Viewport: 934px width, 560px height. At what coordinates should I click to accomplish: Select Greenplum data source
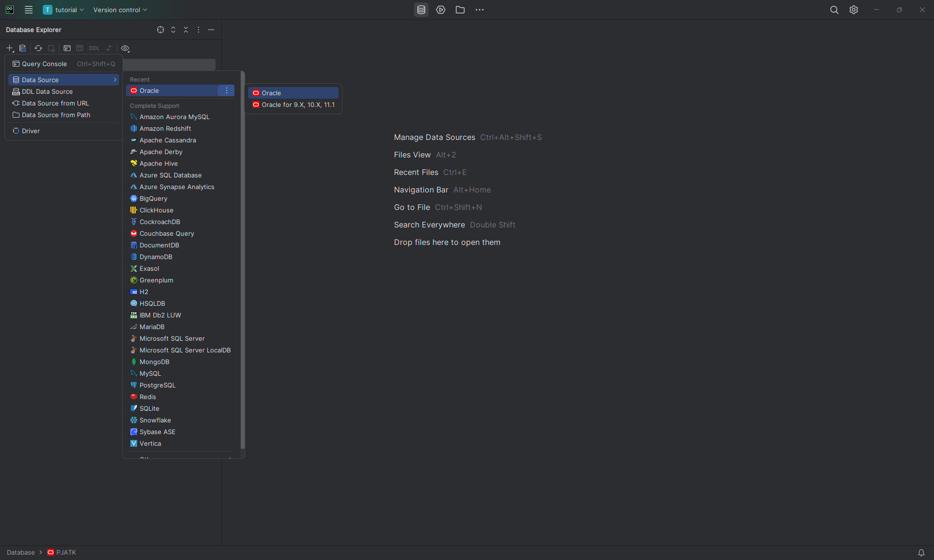click(x=180, y=280)
